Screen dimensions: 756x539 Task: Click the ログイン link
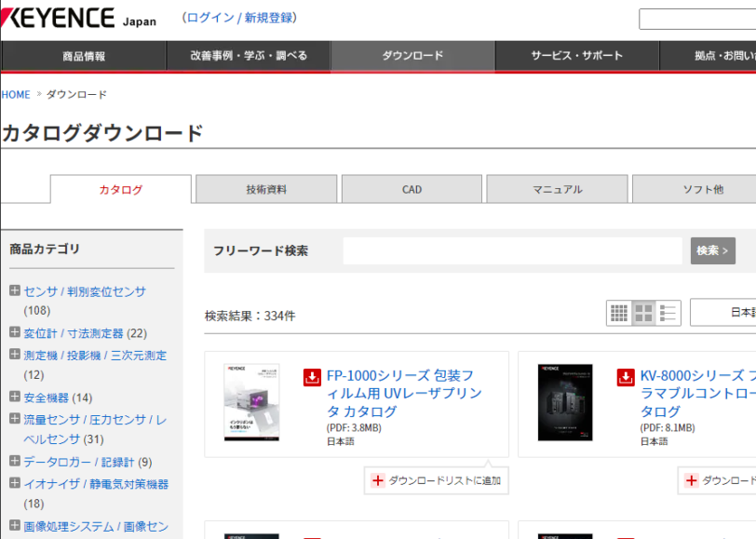(209, 19)
